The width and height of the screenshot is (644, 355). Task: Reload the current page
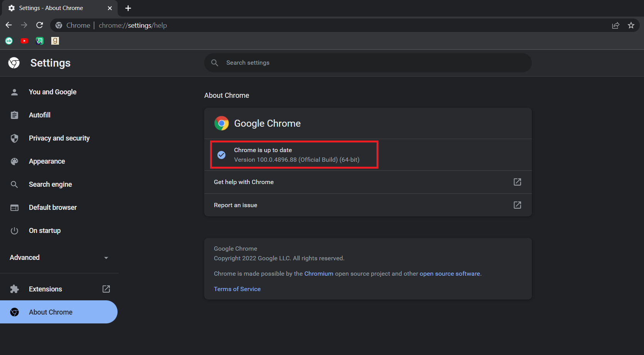coord(40,25)
